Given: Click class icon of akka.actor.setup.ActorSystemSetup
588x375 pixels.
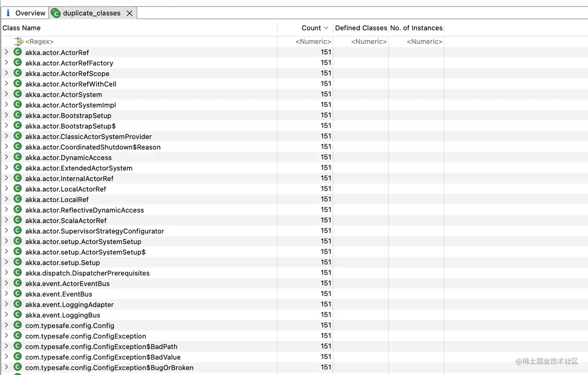Looking at the screenshot, I should click(17, 241).
